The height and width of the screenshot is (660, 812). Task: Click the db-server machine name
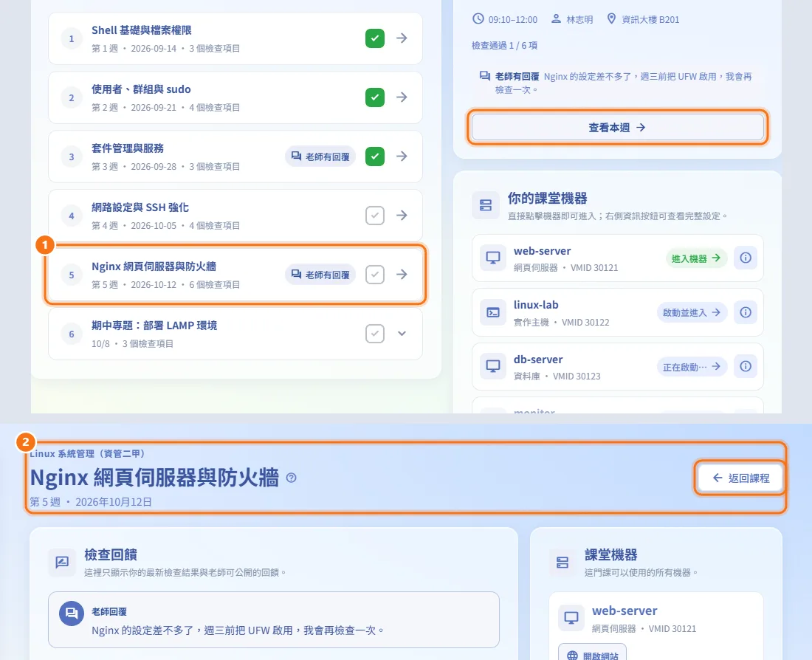pyautogui.click(x=538, y=359)
